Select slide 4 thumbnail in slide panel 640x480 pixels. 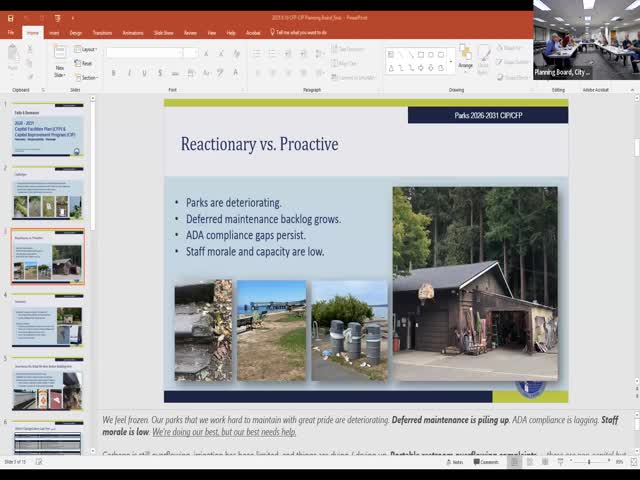pos(48,320)
